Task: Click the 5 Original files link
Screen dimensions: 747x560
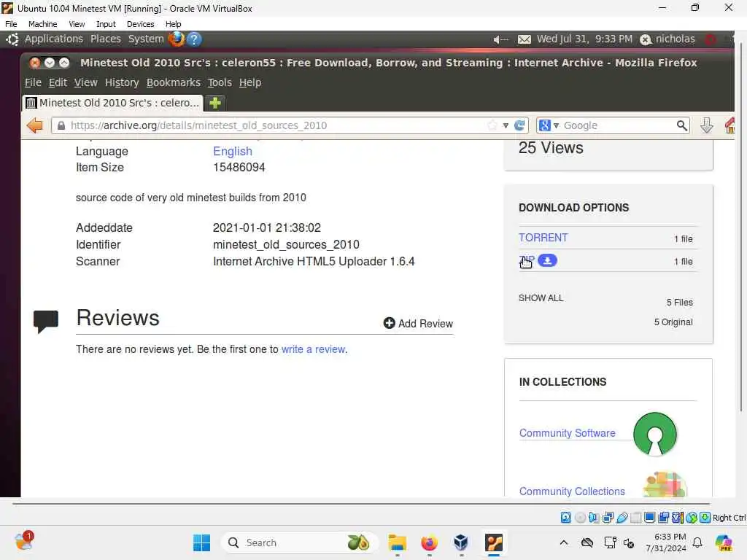Action: [673, 322]
